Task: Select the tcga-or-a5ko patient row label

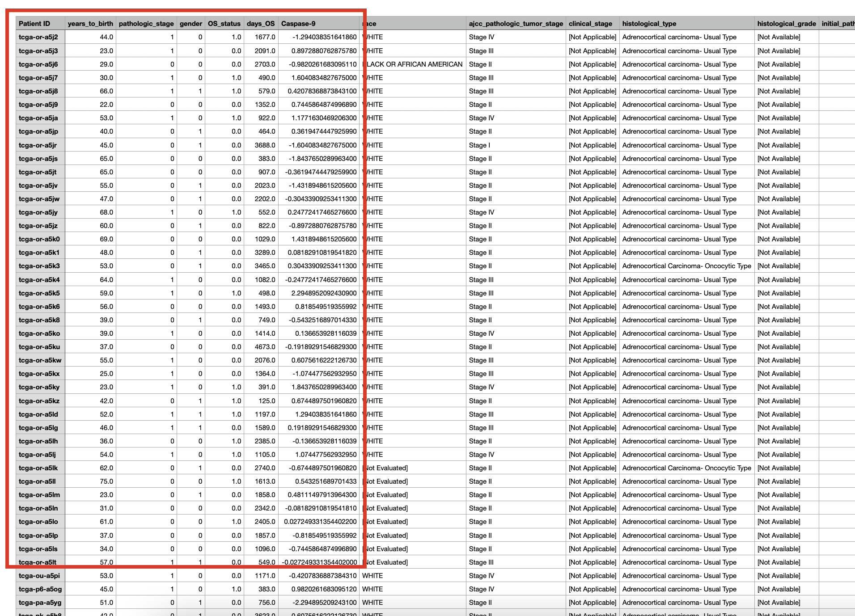Action: (39, 333)
